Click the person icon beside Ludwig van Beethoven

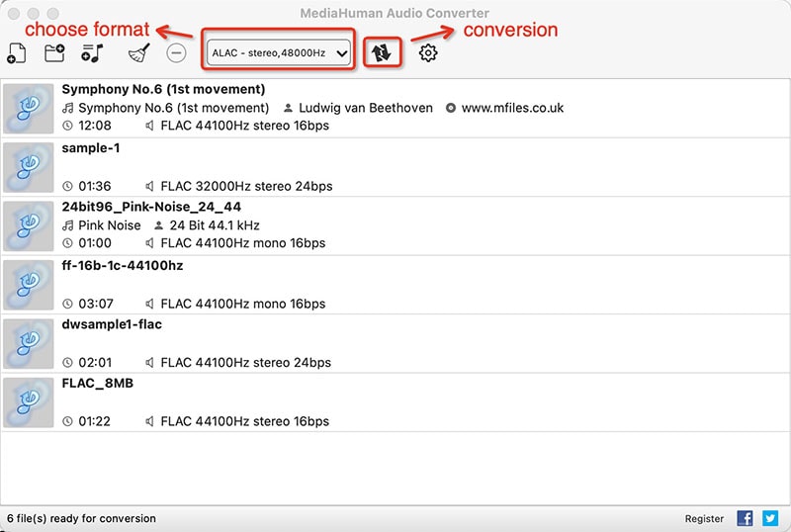[288, 108]
